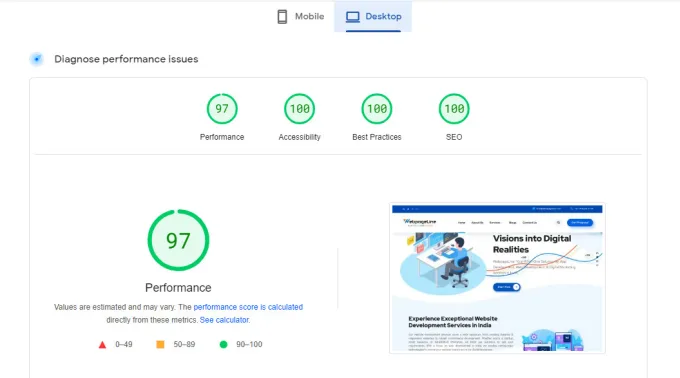This screenshot has width=680, height=378.
Task: Open the 'performance score is calculated' link
Action: (x=248, y=307)
